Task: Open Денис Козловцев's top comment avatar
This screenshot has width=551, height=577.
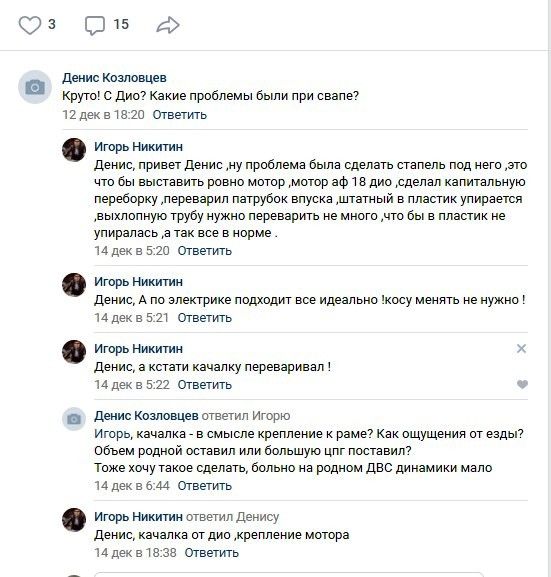Action: point(35,87)
